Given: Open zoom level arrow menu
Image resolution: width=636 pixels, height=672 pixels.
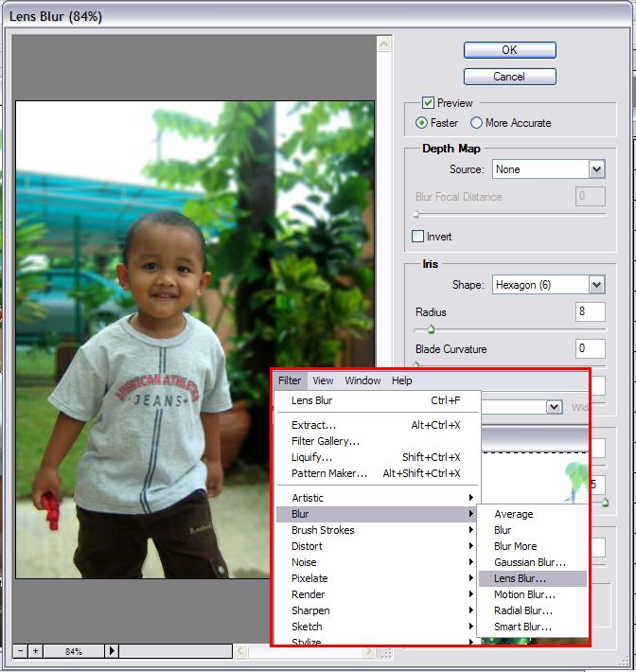Looking at the screenshot, I should tap(112, 651).
